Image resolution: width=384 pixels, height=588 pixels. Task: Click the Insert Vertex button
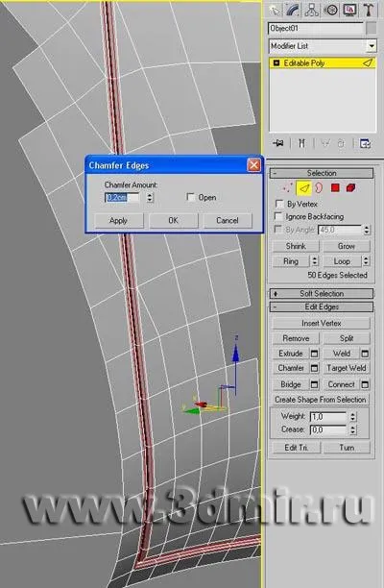pos(321,323)
